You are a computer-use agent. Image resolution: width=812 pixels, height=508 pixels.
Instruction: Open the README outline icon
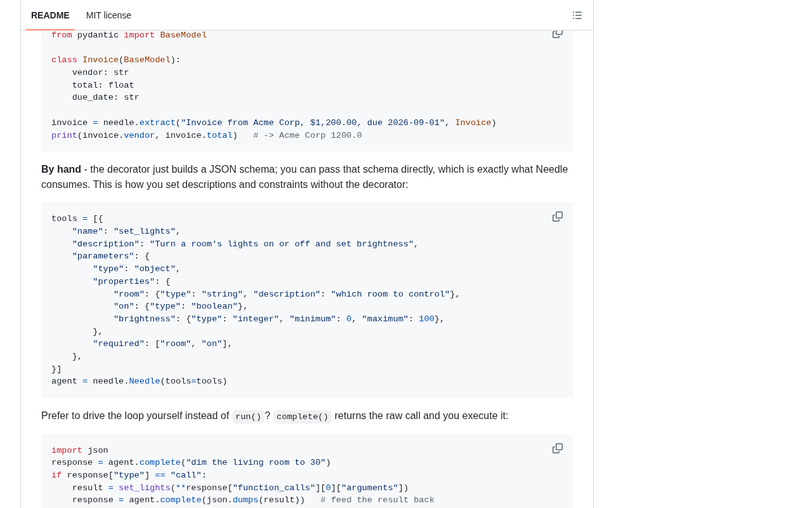(577, 15)
